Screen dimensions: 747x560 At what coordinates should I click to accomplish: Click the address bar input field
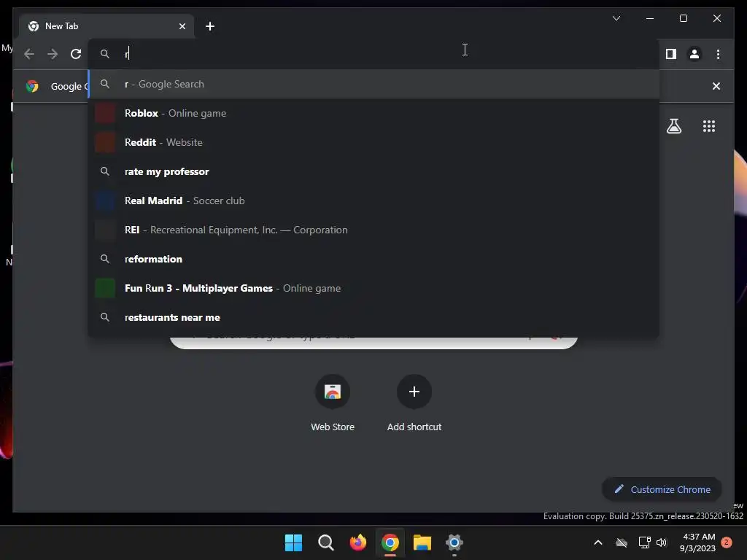click(x=374, y=54)
